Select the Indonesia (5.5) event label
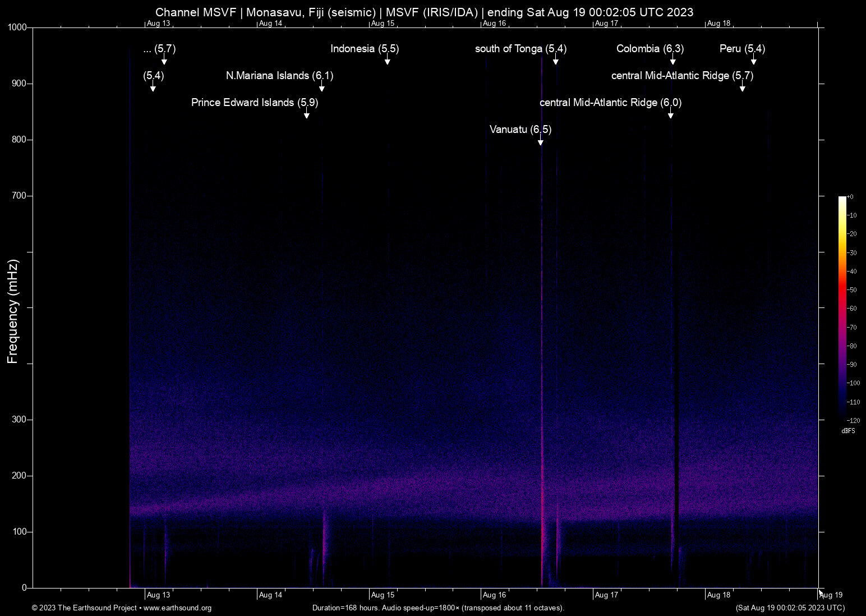This screenshot has height=616, width=866. click(x=365, y=49)
